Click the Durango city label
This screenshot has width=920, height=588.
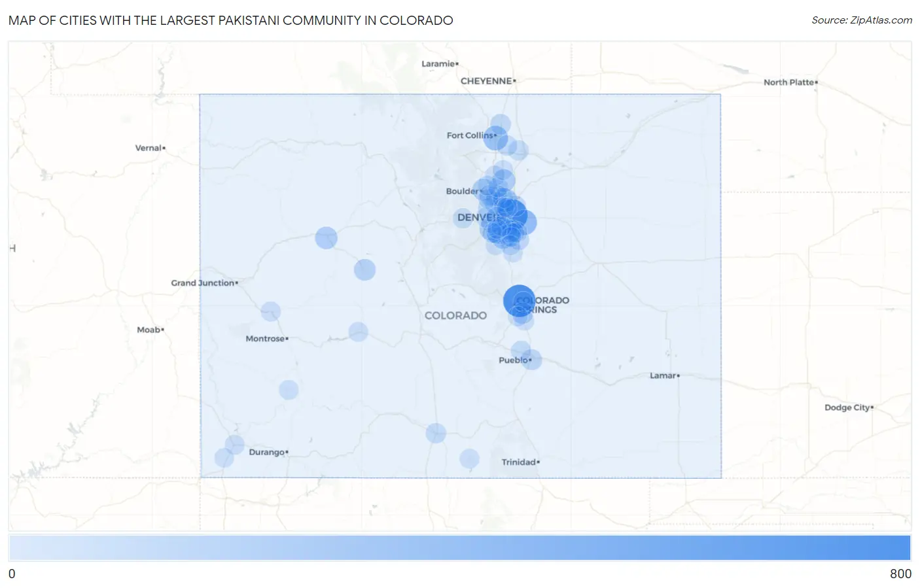coord(267,452)
